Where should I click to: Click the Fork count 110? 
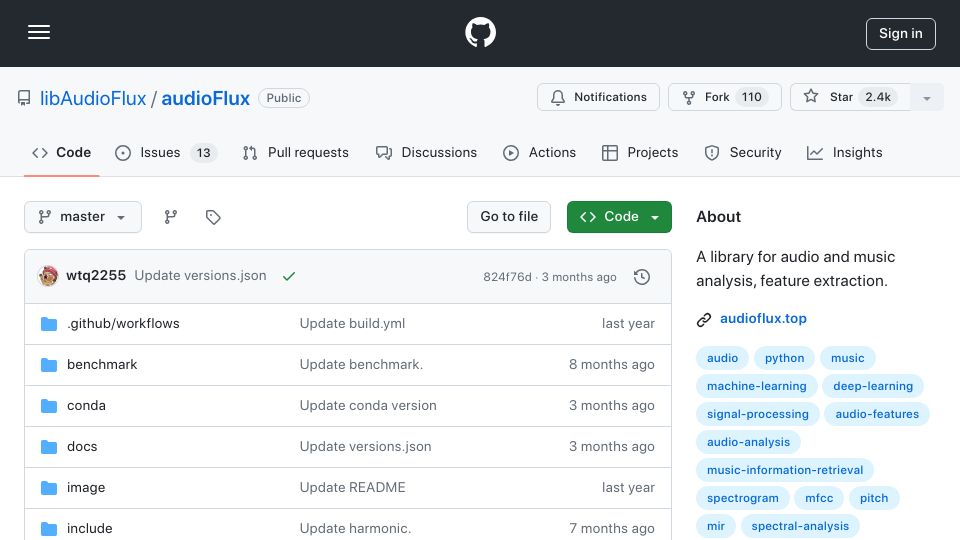(x=751, y=97)
